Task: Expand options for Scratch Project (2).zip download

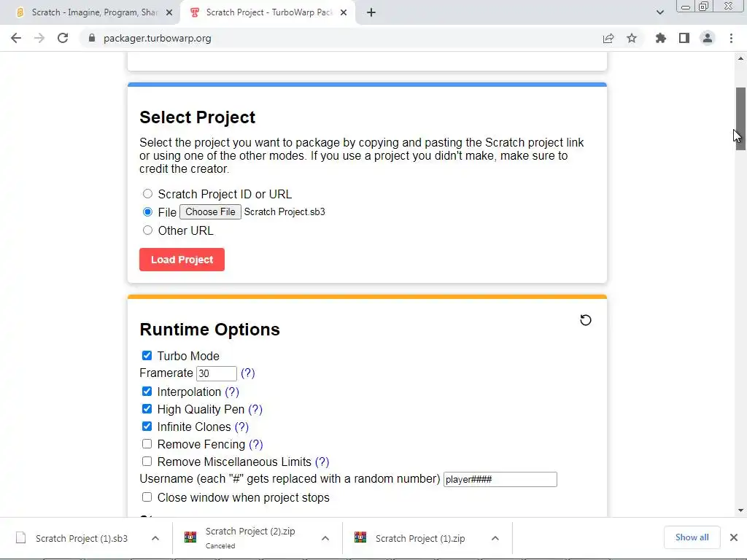Action: point(325,538)
